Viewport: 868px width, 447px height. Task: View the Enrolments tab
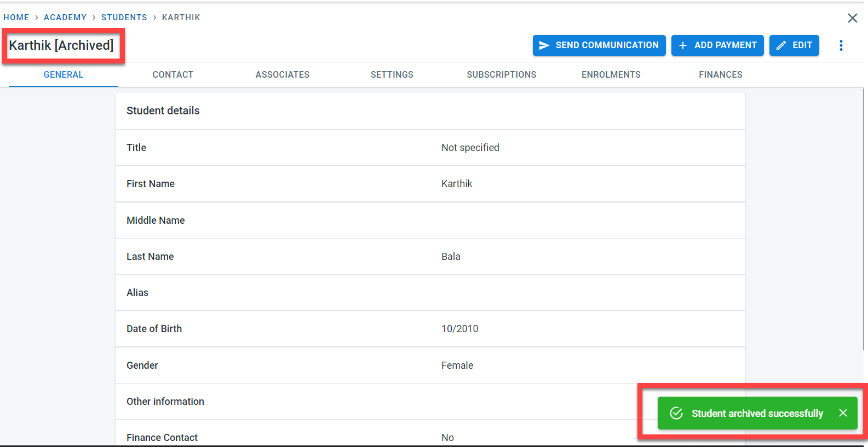tap(611, 75)
